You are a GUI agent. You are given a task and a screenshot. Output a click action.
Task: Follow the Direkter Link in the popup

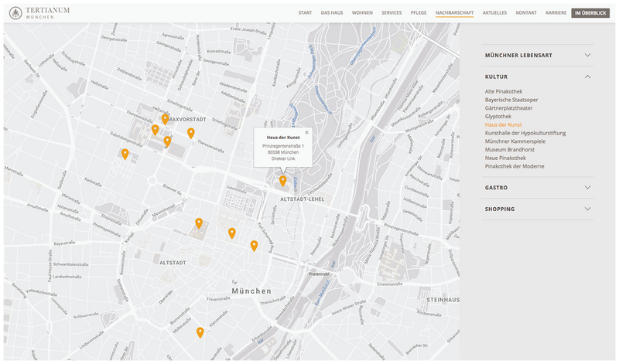(x=283, y=158)
